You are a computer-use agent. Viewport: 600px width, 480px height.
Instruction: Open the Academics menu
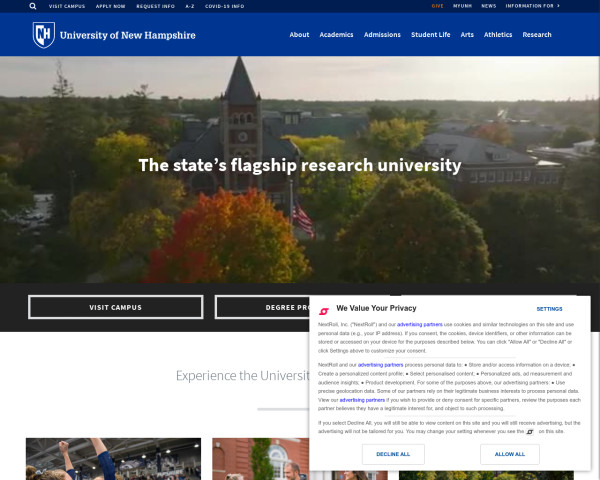coord(336,34)
